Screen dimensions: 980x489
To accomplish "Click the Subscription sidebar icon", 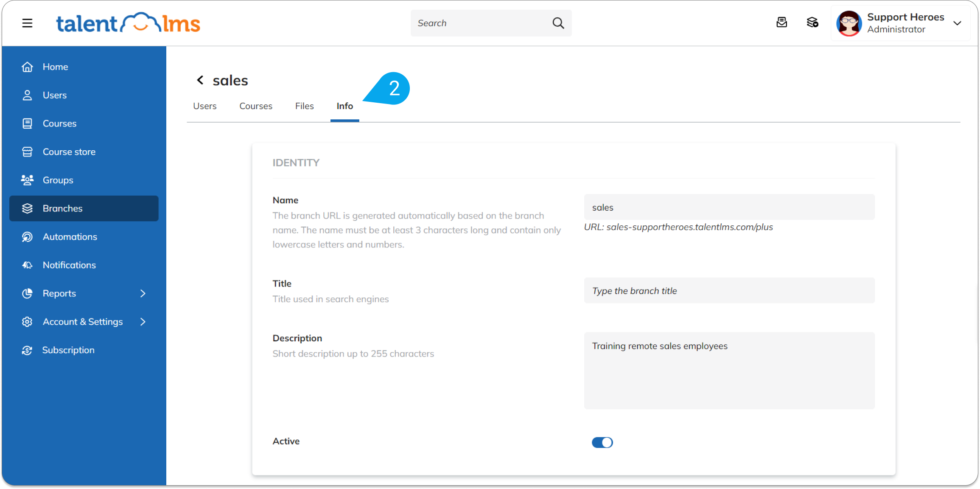I will 27,350.
